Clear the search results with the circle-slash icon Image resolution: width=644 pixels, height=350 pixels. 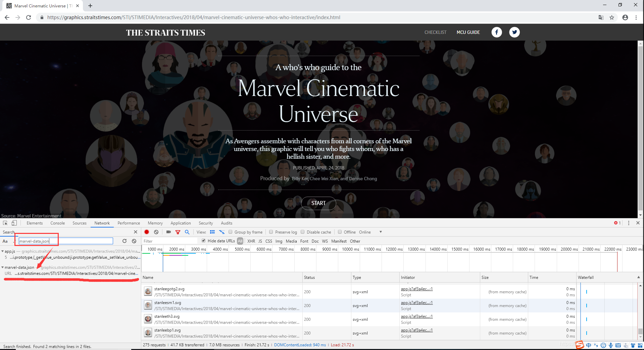point(134,241)
